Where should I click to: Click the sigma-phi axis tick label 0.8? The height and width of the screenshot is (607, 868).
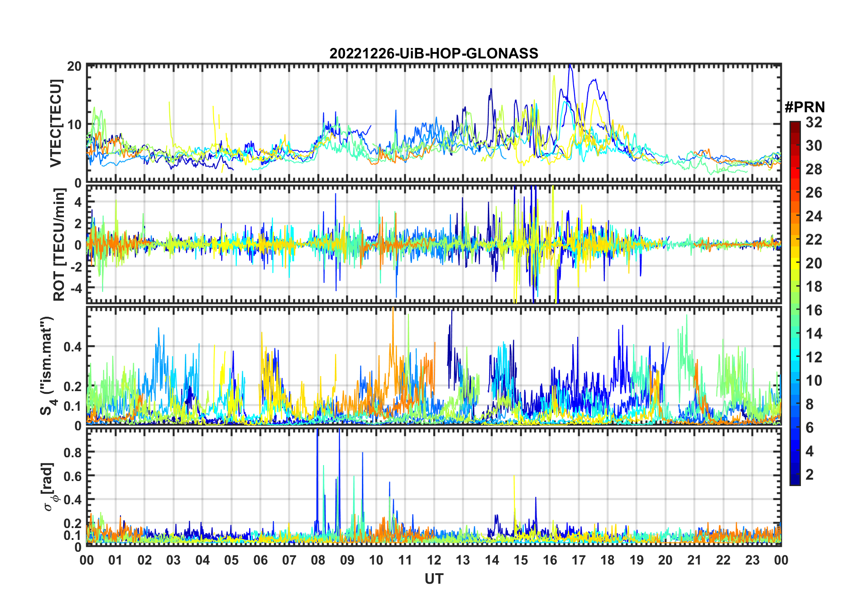[73, 452]
